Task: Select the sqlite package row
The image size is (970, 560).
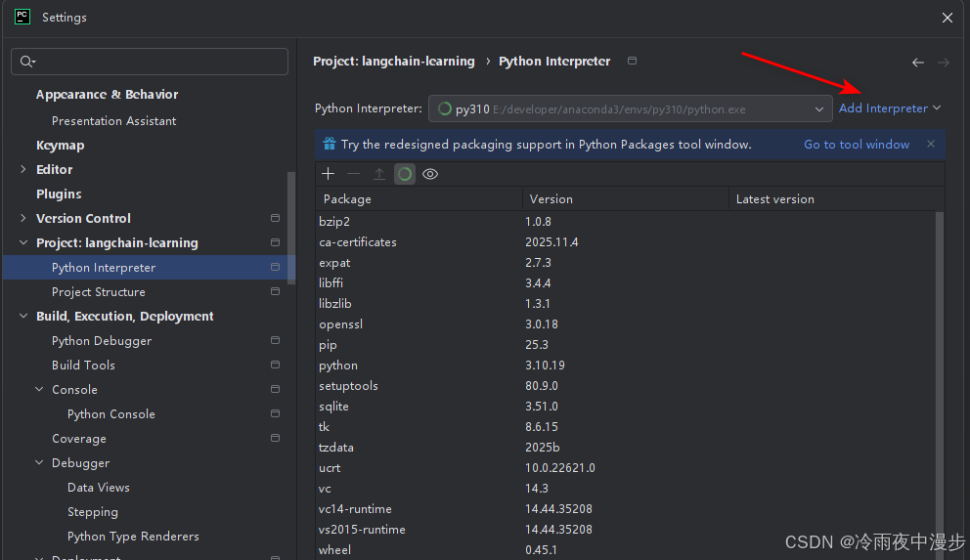Action: 626,407
